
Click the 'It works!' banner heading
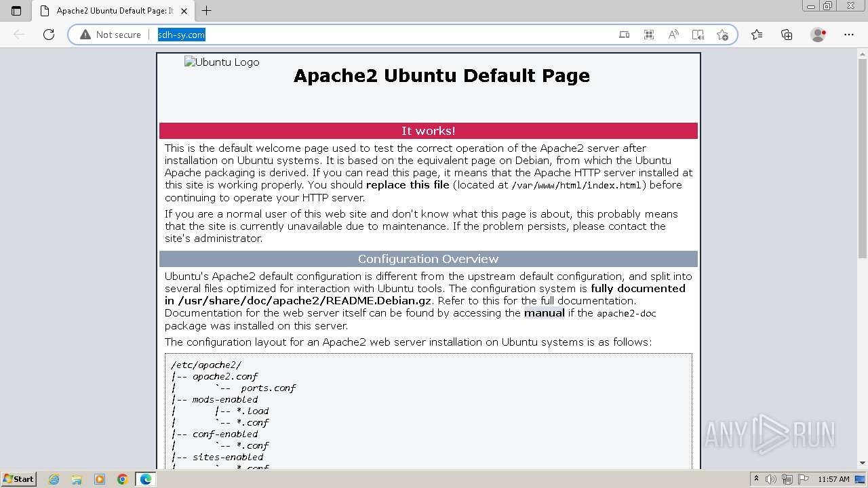click(429, 131)
